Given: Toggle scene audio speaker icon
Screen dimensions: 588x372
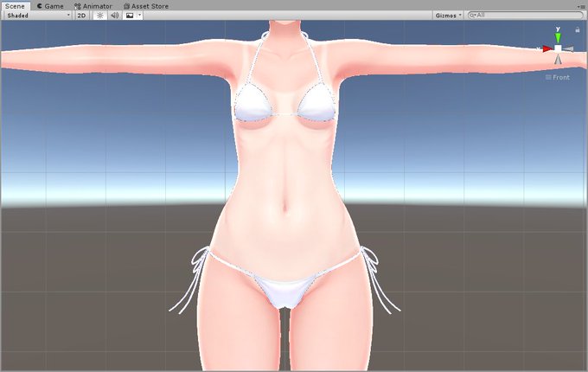Looking at the screenshot, I should click(x=115, y=16).
